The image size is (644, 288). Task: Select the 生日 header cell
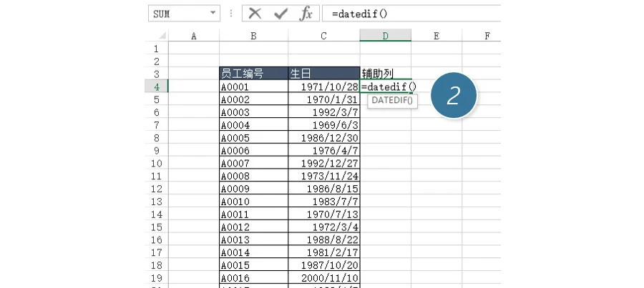tap(323, 73)
